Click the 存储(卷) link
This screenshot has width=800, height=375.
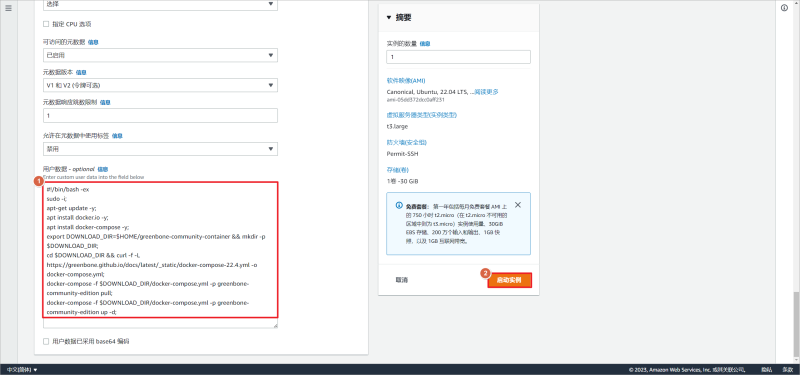pyautogui.click(x=398, y=170)
